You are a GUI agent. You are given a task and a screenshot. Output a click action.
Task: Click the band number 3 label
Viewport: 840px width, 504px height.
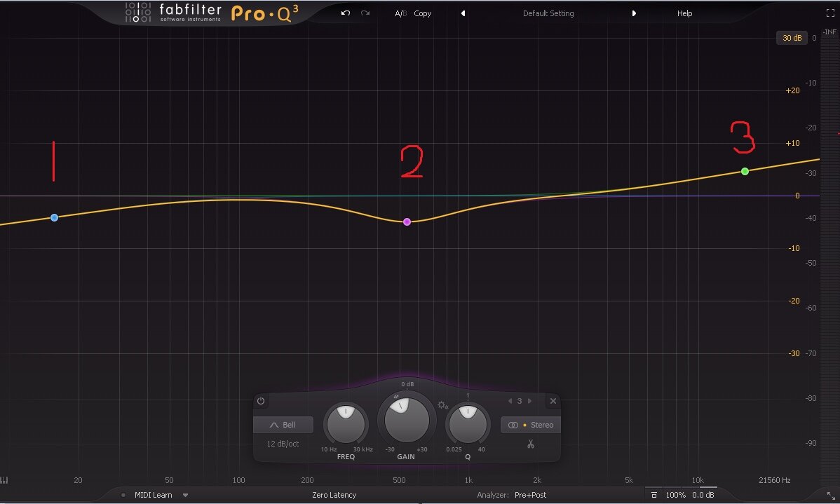520,401
